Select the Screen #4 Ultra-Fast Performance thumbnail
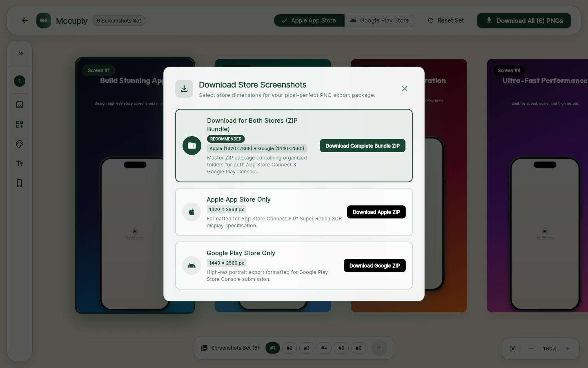The image size is (588, 368). click(537, 186)
